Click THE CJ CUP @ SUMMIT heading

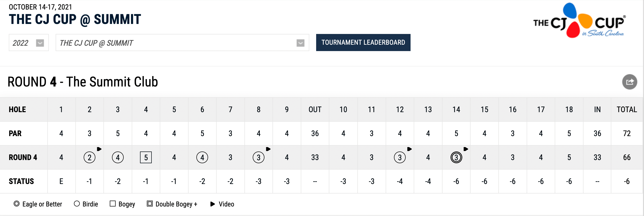(75, 19)
